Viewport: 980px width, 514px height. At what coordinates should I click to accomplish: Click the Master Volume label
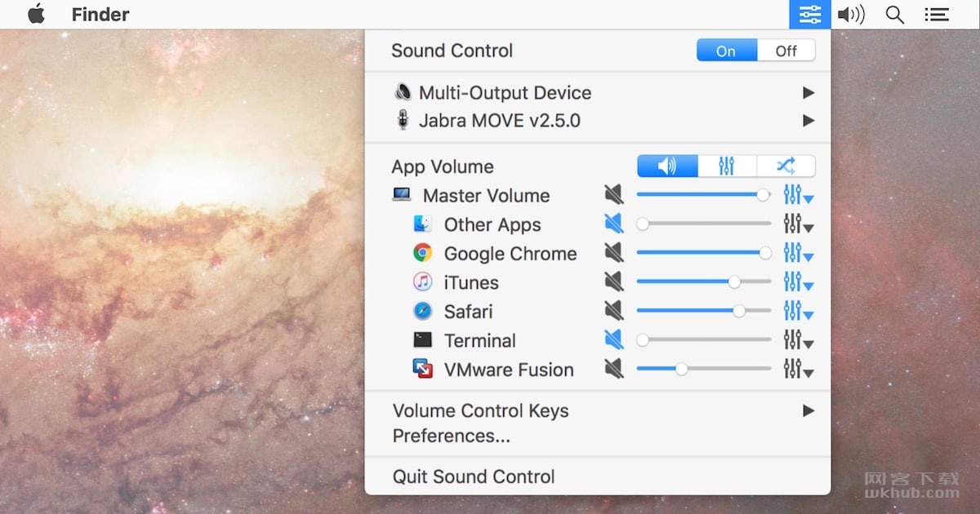486,196
